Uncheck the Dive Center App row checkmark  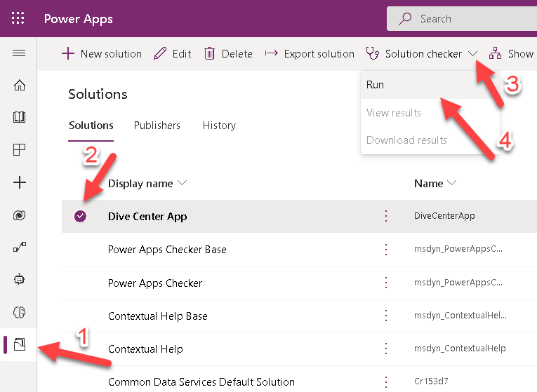(x=80, y=216)
